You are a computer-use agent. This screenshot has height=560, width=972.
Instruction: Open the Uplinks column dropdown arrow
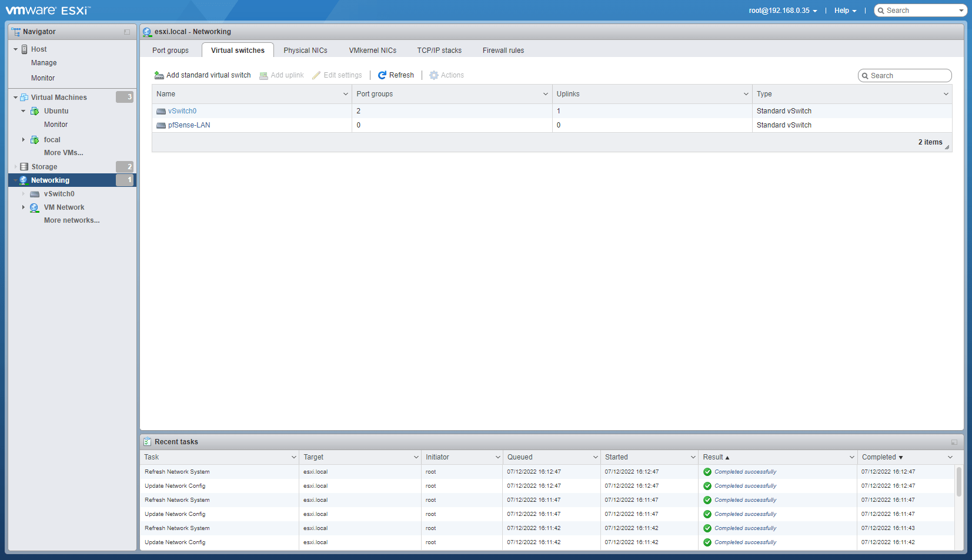(x=746, y=94)
